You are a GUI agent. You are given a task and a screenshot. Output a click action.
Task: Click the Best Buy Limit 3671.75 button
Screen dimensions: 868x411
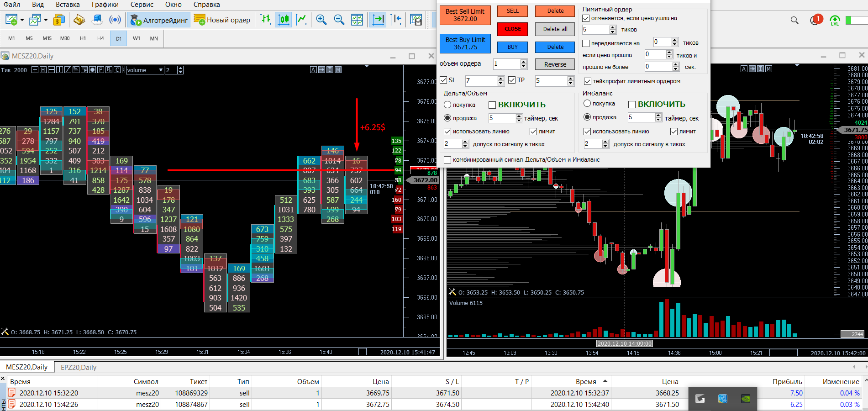tap(465, 43)
